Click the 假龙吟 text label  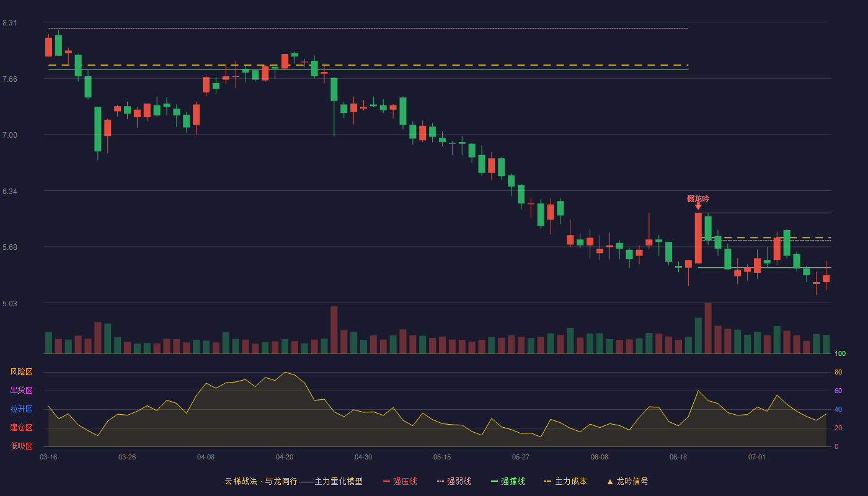click(x=698, y=198)
